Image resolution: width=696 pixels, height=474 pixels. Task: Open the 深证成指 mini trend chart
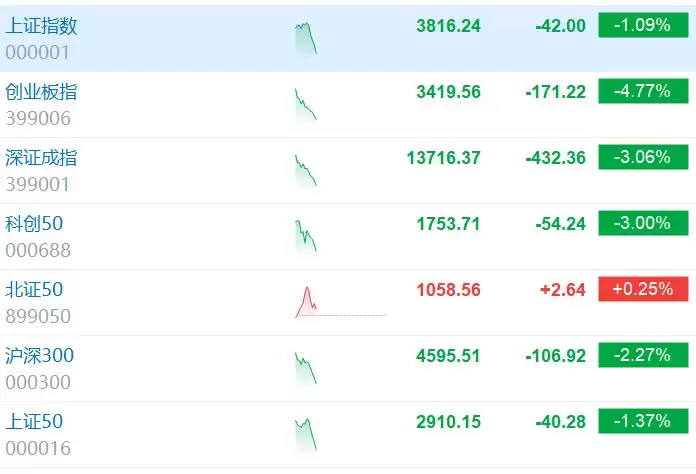pyautogui.click(x=306, y=171)
